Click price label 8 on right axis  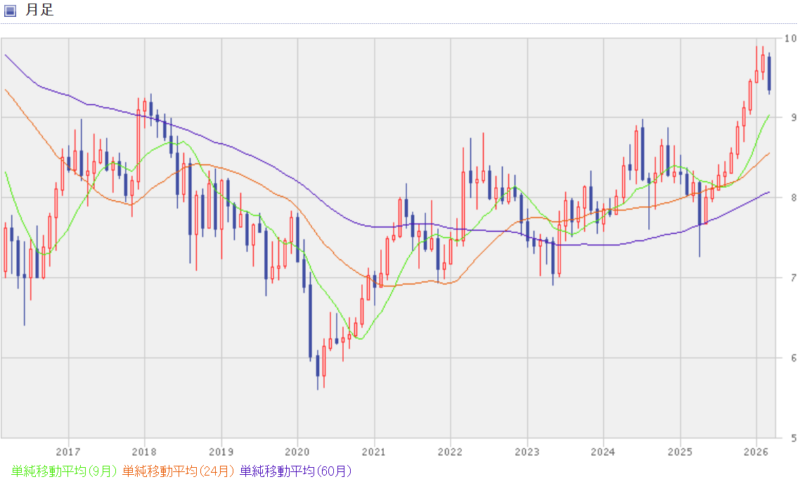[793, 197]
